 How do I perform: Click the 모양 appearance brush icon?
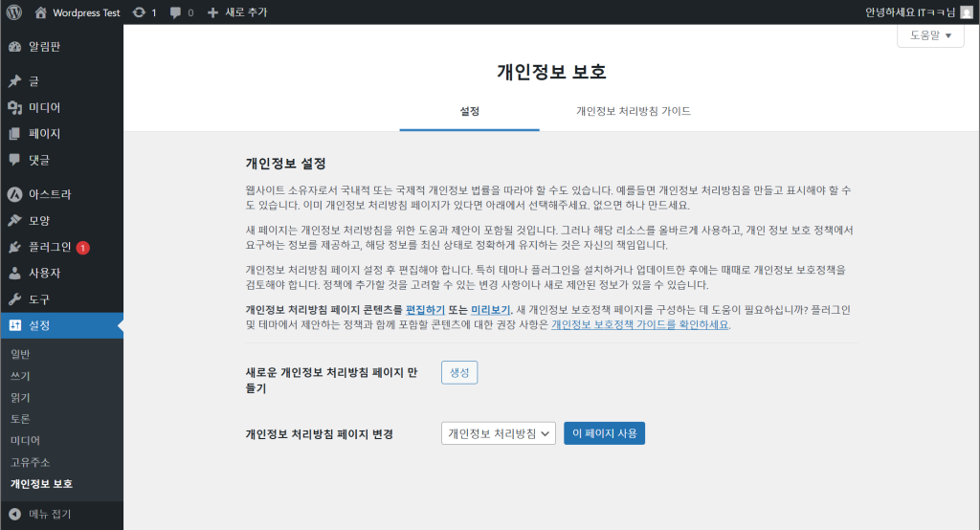[x=14, y=221]
